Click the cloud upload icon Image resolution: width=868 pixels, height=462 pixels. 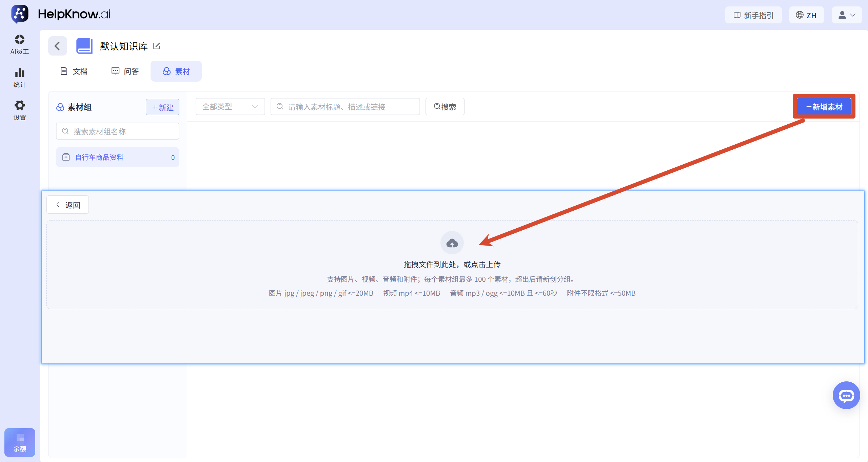click(x=452, y=243)
